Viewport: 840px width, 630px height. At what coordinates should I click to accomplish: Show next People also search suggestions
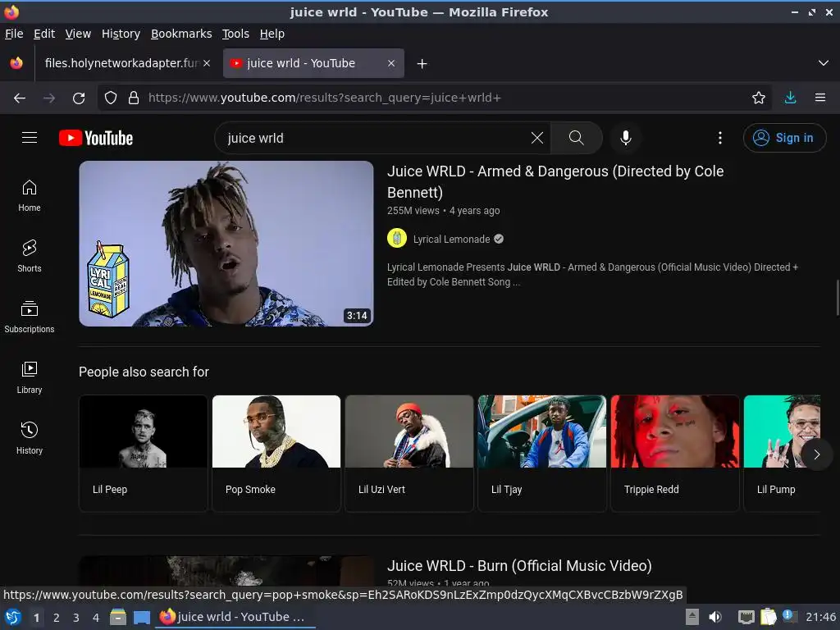click(x=816, y=454)
